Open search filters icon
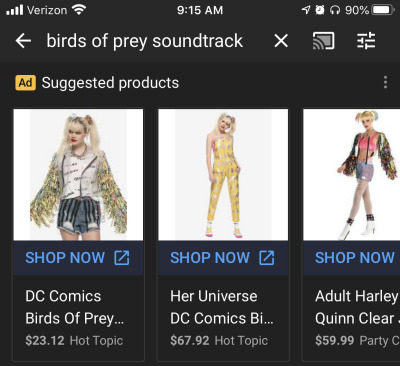The width and height of the screenshot is (400, 366). click(366, 41)
